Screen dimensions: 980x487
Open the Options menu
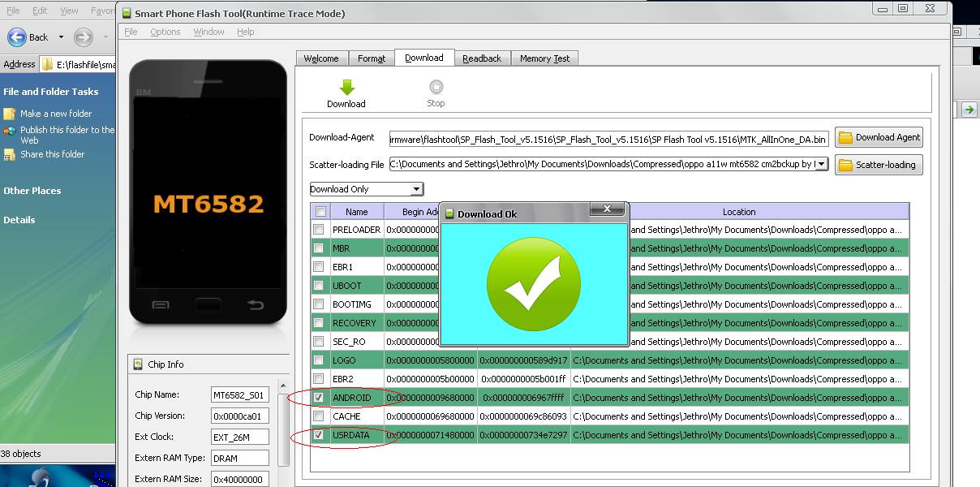165,32
